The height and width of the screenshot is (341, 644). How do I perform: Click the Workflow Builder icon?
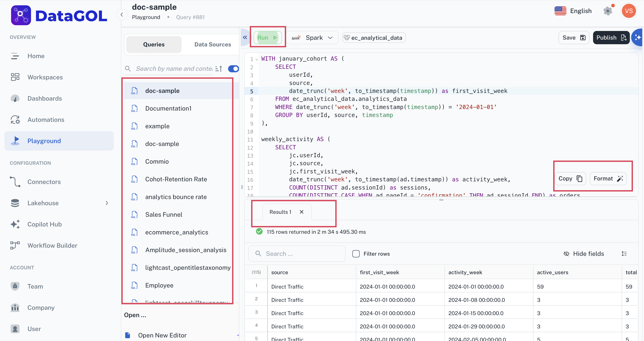point(15,245)
